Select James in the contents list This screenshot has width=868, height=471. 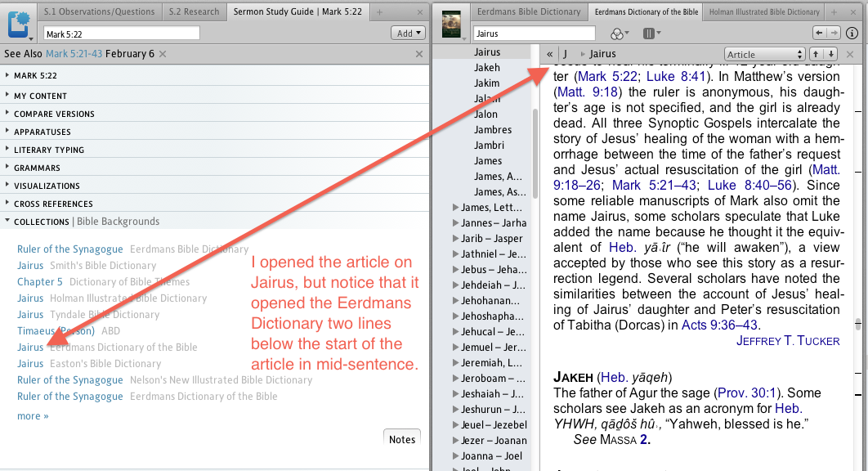click(488, 161)
